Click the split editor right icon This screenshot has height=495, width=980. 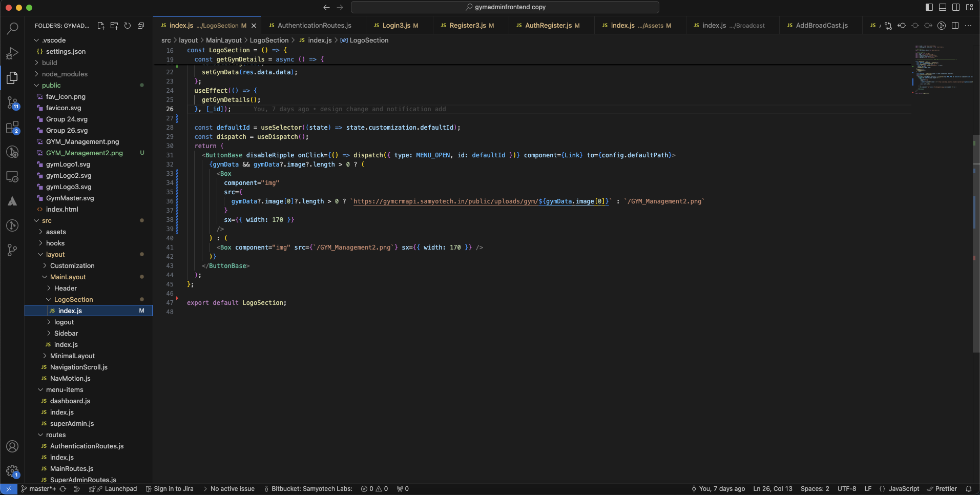pyautogui.click(x=955, y=26)
